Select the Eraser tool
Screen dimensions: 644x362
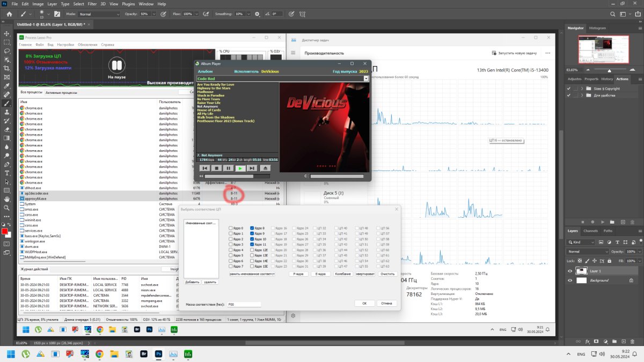pyautogui.click(x=7, y=129)
